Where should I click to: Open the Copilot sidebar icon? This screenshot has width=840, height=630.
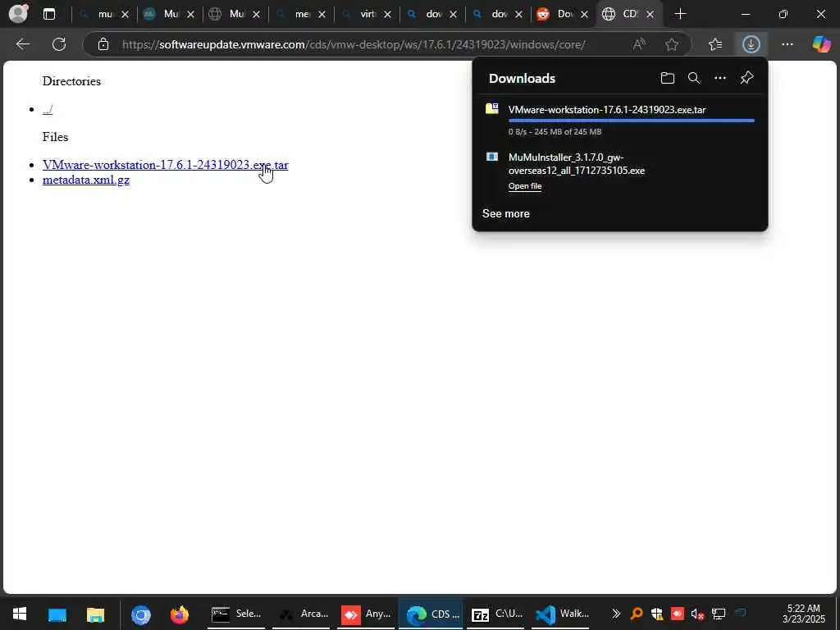coord(821,44)
